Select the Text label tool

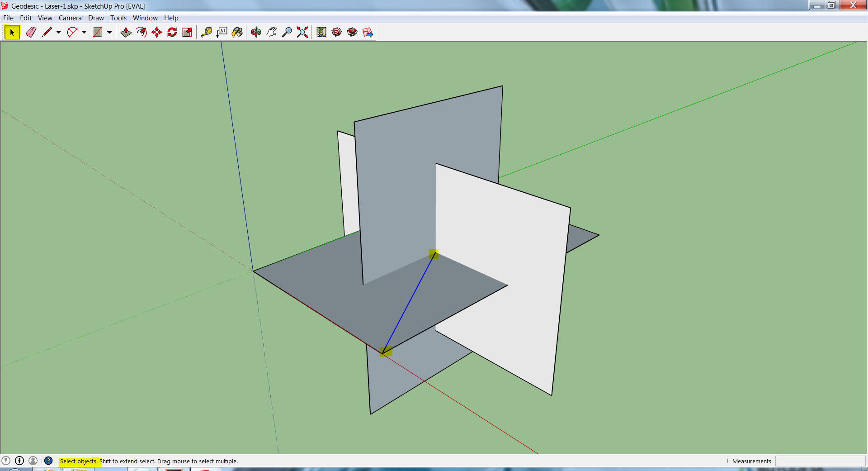[x=222, y=32]
